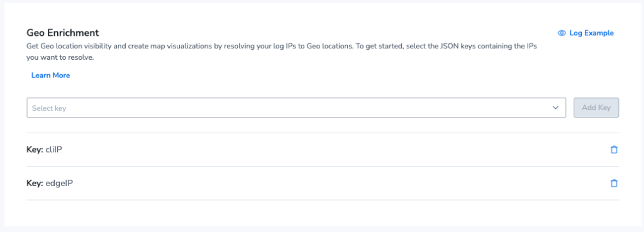Click the 'Select key' placeholder text
Image resolution: width=644 pixels, height=232 pixels.
(49, 108)
